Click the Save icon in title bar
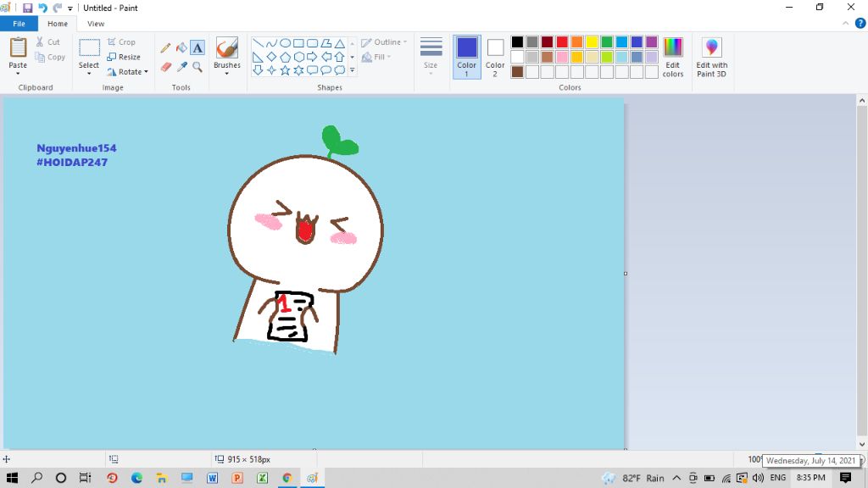The image size is (868, 488). pyautogui.click(x=27, y=8)
